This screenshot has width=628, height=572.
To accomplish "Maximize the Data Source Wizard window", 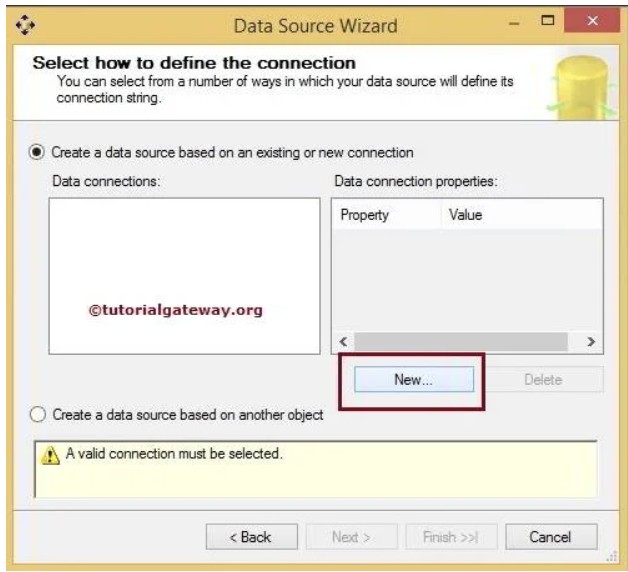I will tap(547, 20).
